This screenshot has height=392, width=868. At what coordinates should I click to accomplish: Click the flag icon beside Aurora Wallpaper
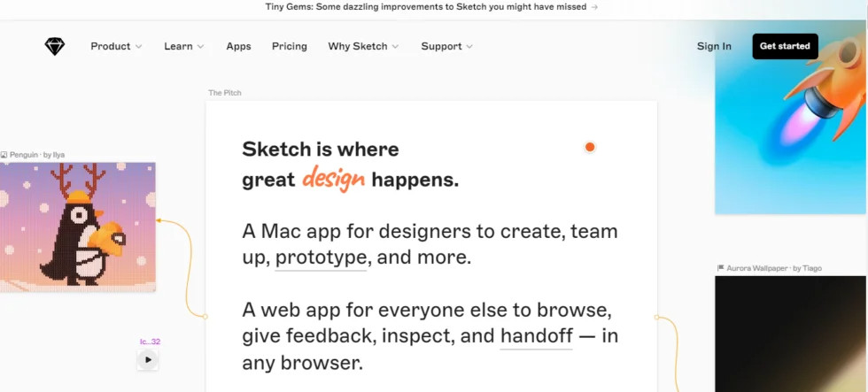(x=721, y=268)
